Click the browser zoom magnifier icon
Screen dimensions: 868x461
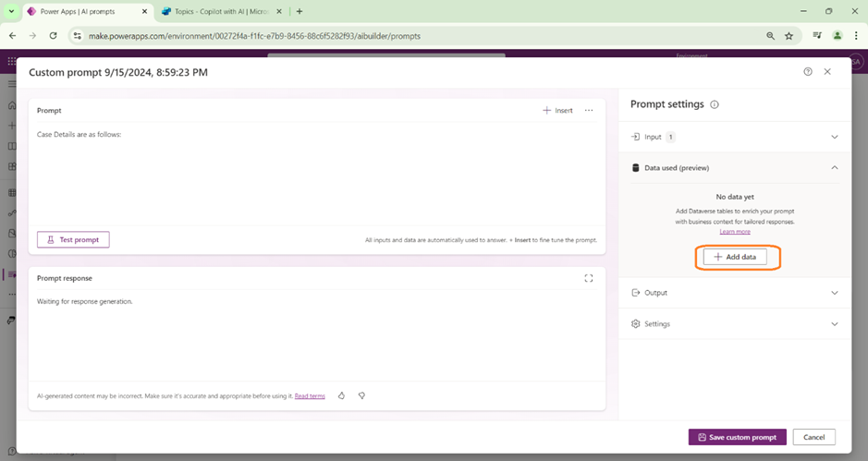pyautogui.click(x=770, y=35)
